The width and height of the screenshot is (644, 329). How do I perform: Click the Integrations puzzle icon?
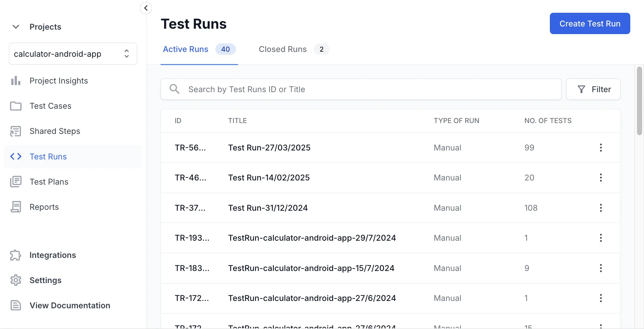(x=16, y=255)
